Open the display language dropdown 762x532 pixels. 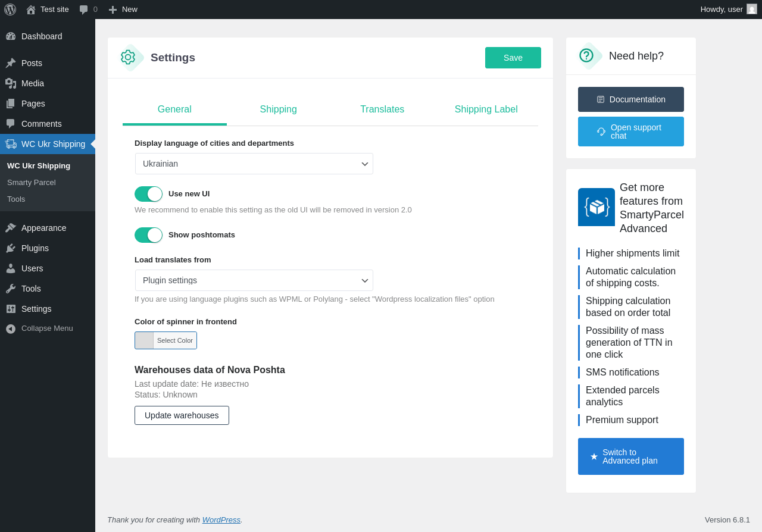254,164
